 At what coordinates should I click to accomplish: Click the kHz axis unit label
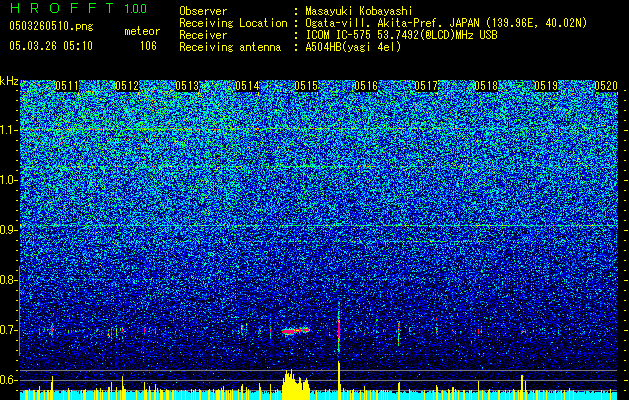pyautogui.click(x=9, y=81)
